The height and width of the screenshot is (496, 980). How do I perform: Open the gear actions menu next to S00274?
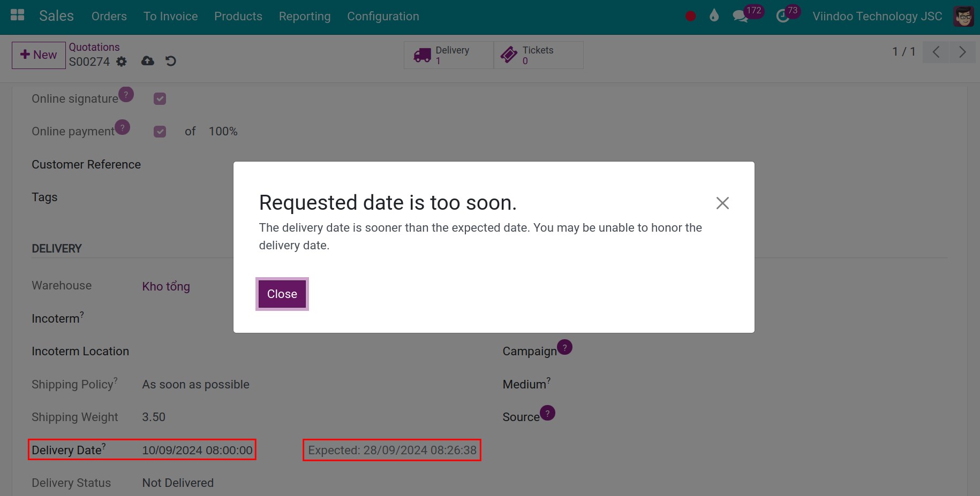[122, 62]
